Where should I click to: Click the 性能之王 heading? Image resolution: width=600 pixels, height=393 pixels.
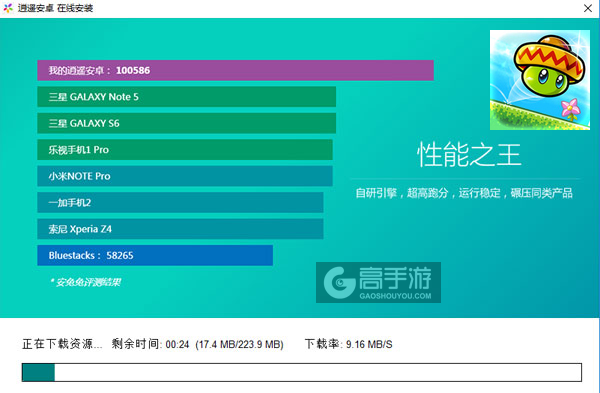point(469,155)
